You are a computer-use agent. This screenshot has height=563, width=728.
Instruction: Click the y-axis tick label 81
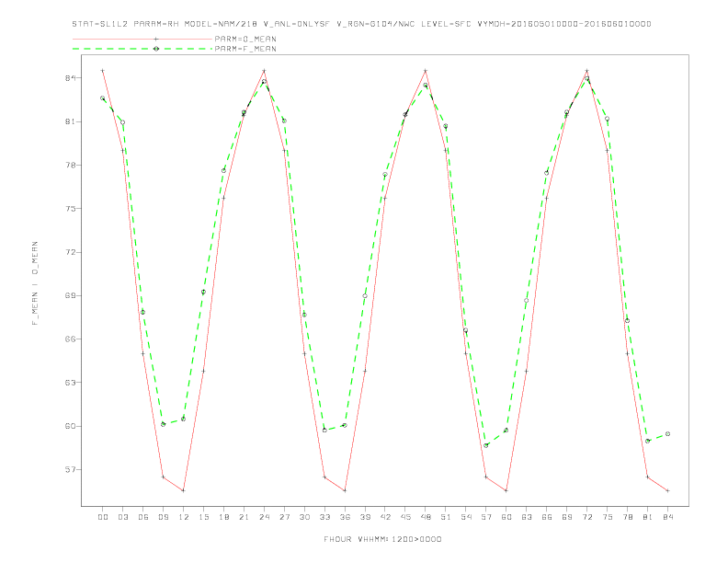click(70, 121)
